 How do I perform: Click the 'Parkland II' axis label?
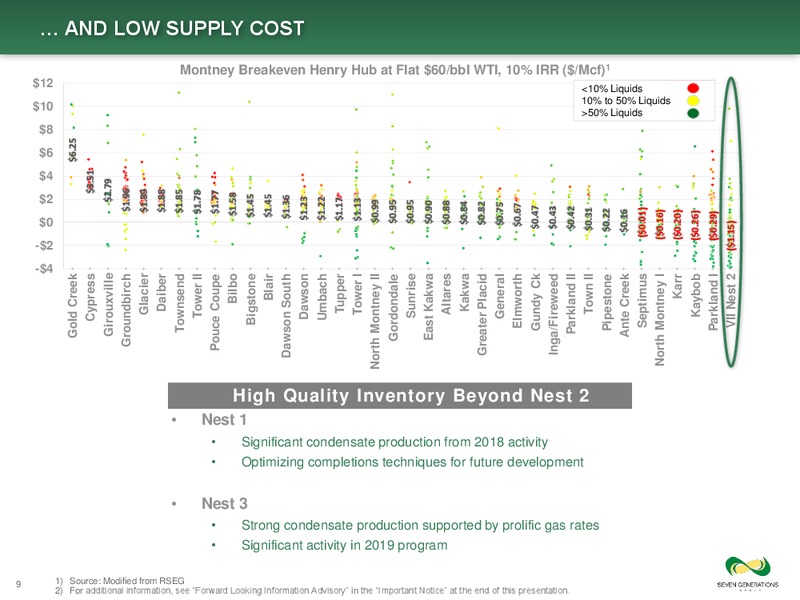pyautogui.click(x=571, y=304)
